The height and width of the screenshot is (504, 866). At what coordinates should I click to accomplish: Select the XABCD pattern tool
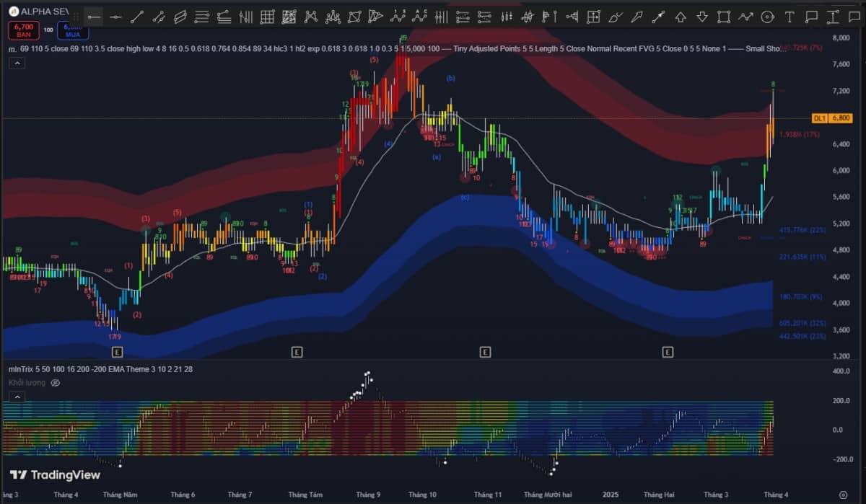(311, 17)
